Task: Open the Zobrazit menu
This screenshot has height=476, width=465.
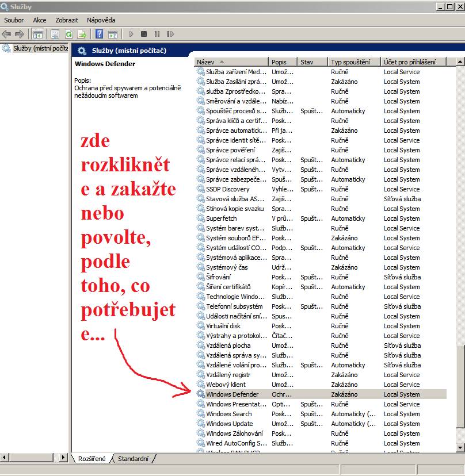Action: click(67, 20)
